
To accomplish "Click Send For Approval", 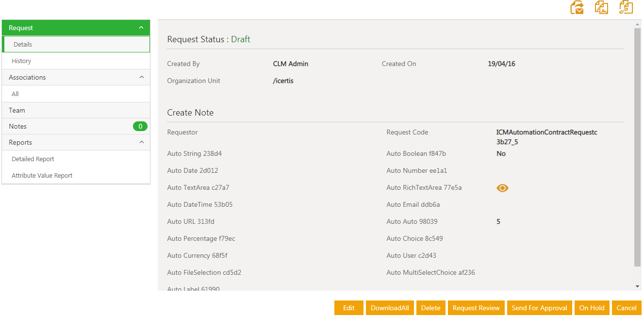I will coord(539,308).
